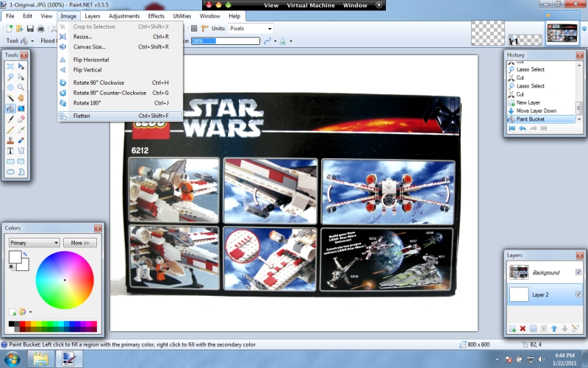Image resolution: width=588 pixels, height=368 pixels.
Task: Click the History panel scrollbar thumb
Action: [579, 109]
